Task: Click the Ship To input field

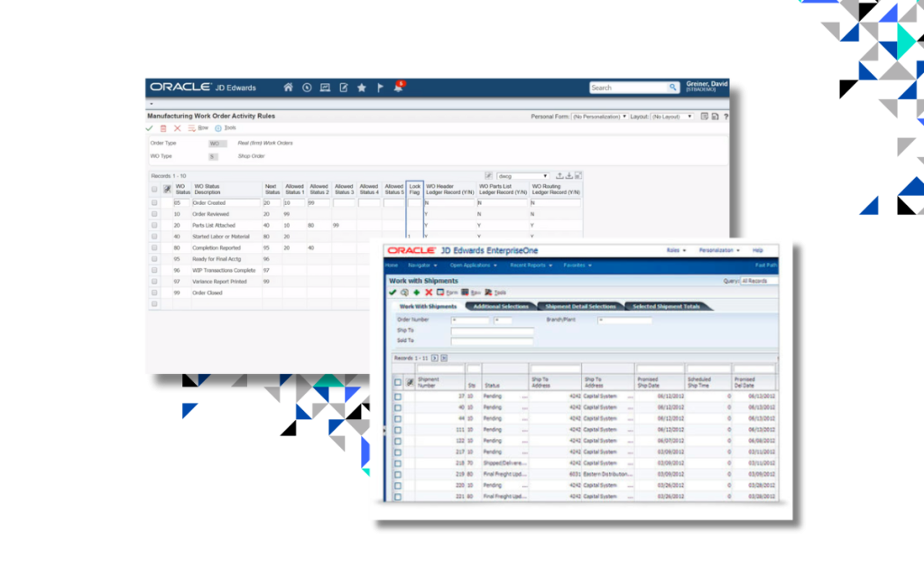Action: point(492,331)
